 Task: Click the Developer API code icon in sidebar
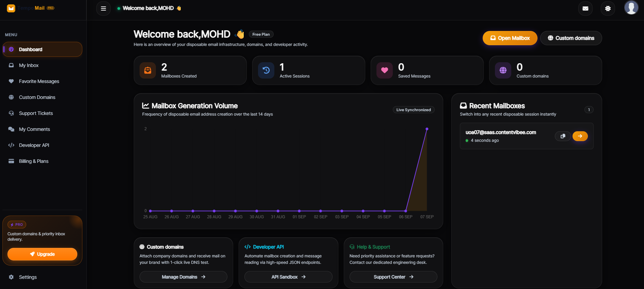tap(11, 145)
